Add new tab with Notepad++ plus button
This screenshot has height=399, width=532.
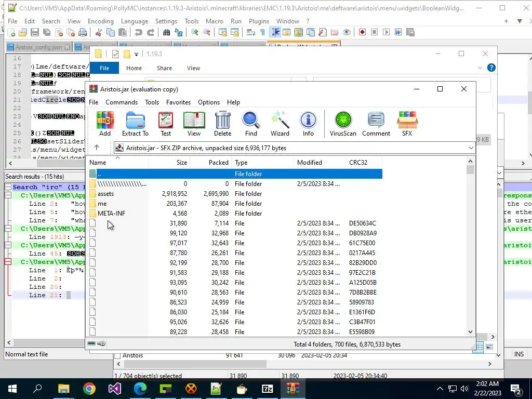pyautogui.click(x=506, y=21)
